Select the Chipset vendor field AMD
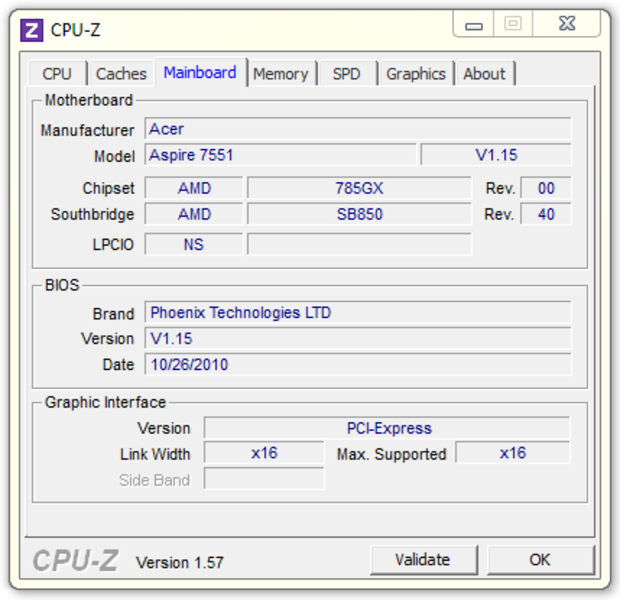Viewport: 620px width, 600px height. (194, 188)
